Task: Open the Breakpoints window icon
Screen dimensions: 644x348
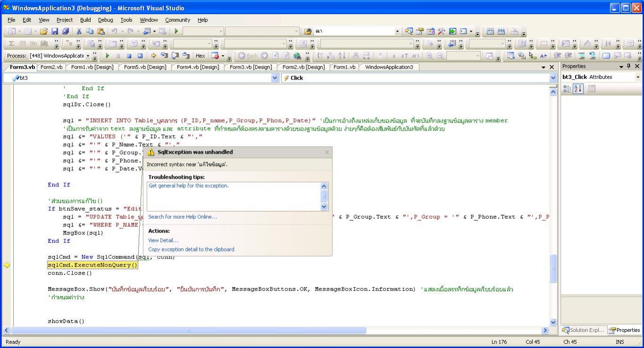Action: (x=215, y=56)
